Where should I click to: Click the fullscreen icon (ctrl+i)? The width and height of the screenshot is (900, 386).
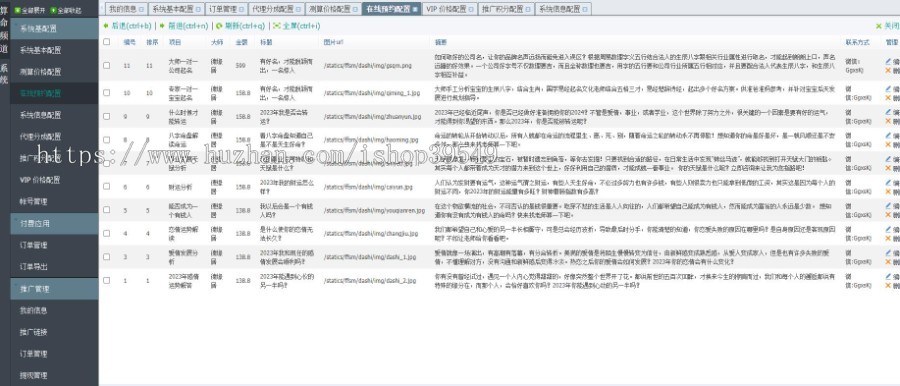pos(277,26)
